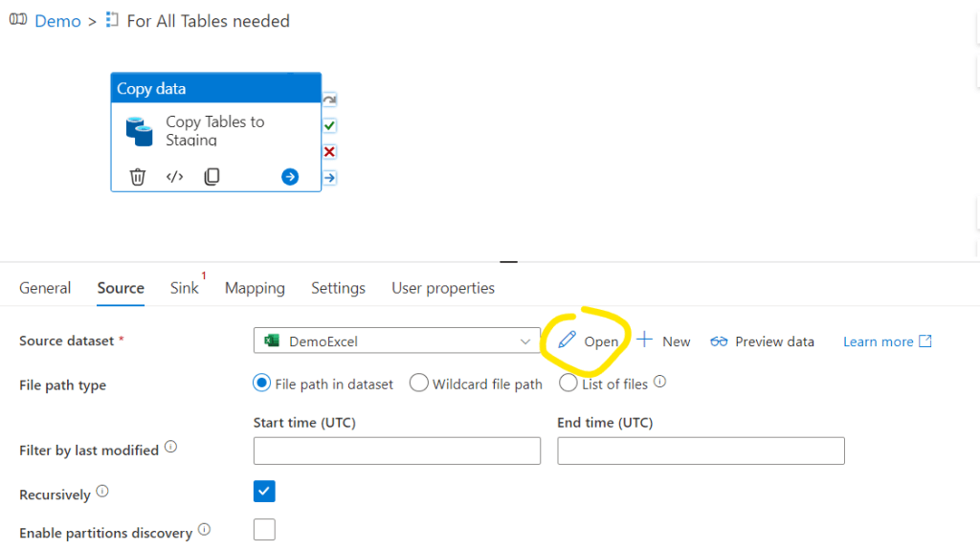
Task: Switch to the Sink tab
Action: click(x=184, y=288)
